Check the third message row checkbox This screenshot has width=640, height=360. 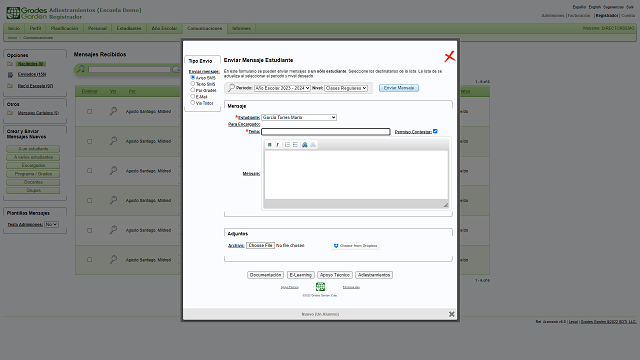[x=89, y=171]
